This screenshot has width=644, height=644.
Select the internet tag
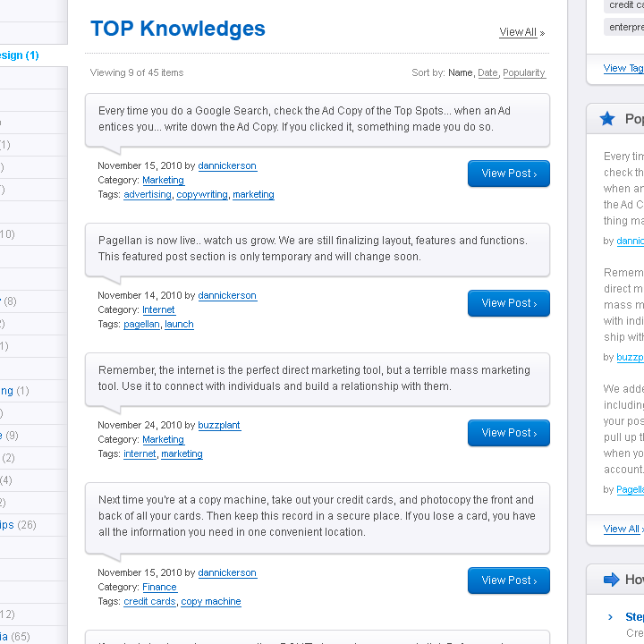140,454
